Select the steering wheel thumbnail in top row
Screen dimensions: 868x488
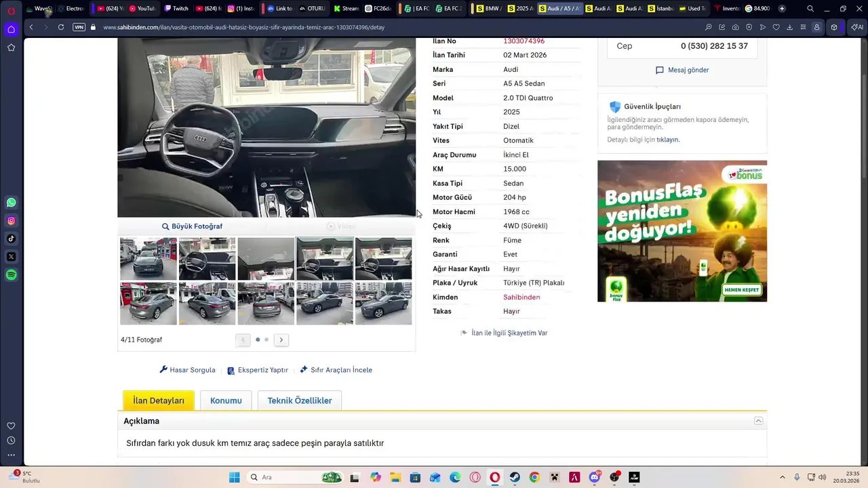coord(207,258)
